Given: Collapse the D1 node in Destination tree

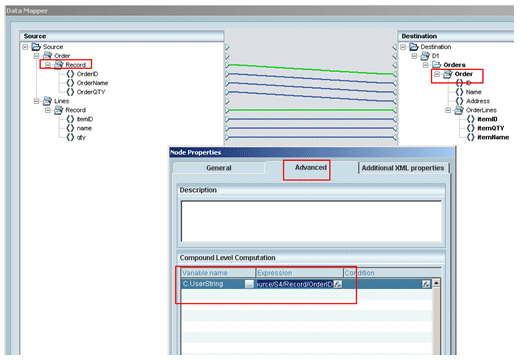Looking at the screenshot, I should pos(414,56).
